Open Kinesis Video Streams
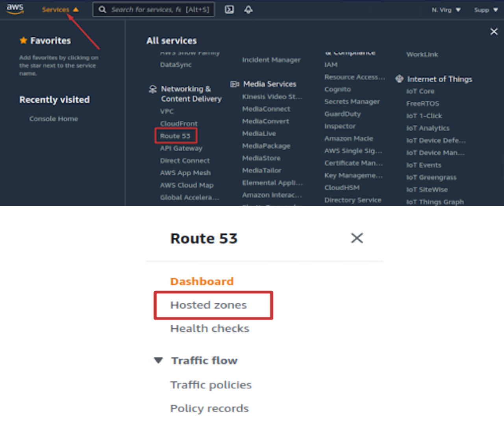The width and height of the screenshot is (504, 429). pyautogui.click(x=272, y=97)
